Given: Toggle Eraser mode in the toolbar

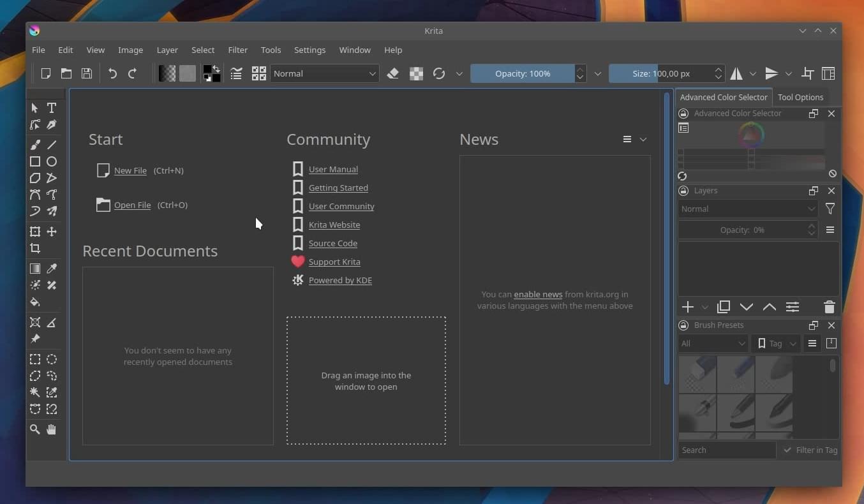Looking at the screenshot, I should click(393, 73).
